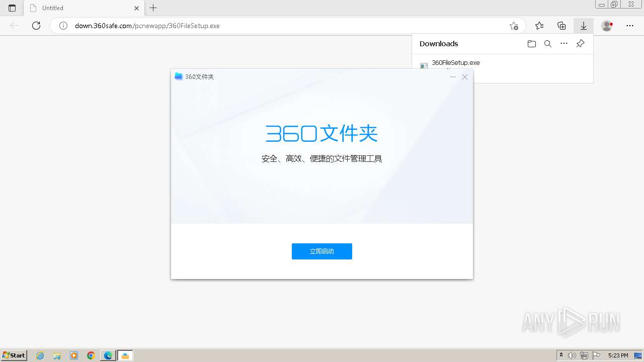Click the Favorites star icon in Edge toolbar
This screenshot has width=644, height=362.
click(539, 26)
